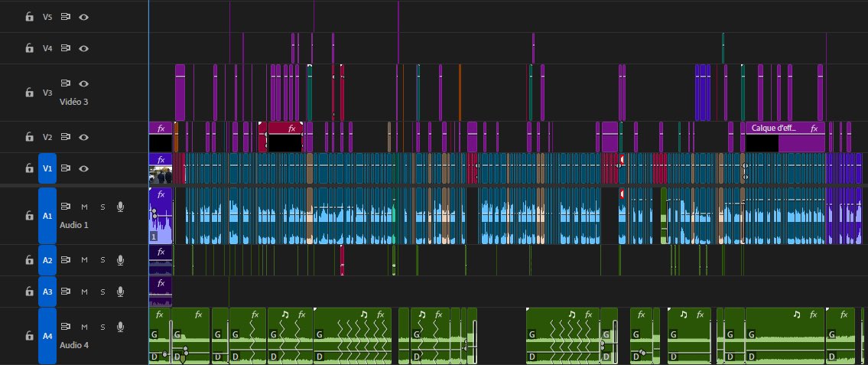Mute track A2
This screenshot has width=868, height=365.
point(85,259)
